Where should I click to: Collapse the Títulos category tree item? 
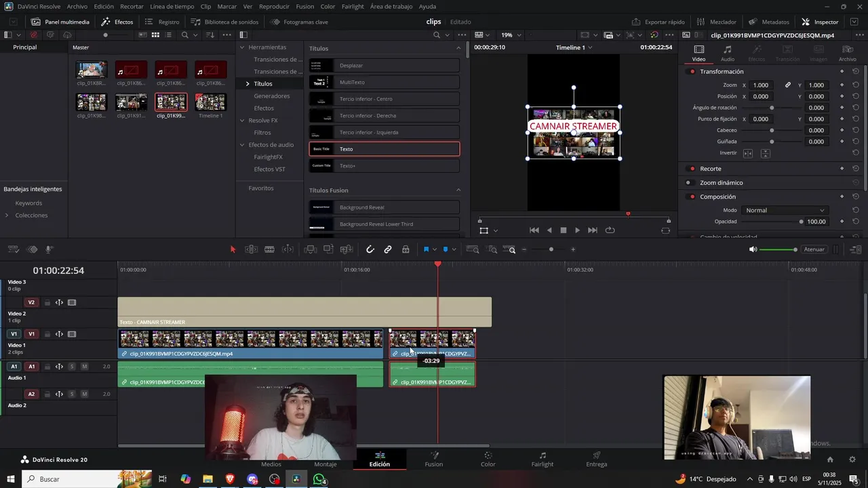coord(248,84)
